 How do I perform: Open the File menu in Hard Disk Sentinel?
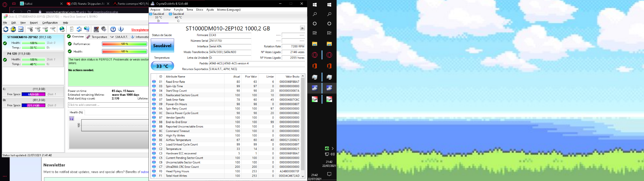[x=5, y=23]
